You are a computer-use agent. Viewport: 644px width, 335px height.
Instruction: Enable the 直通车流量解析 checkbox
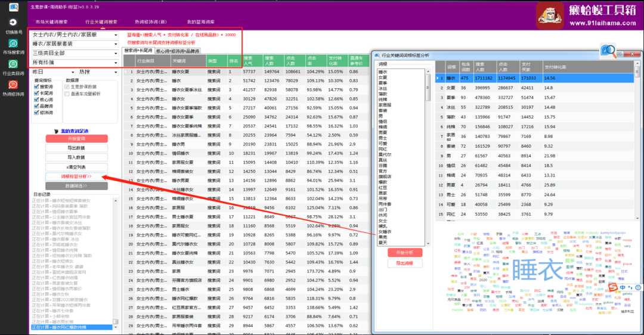(67, 94)
